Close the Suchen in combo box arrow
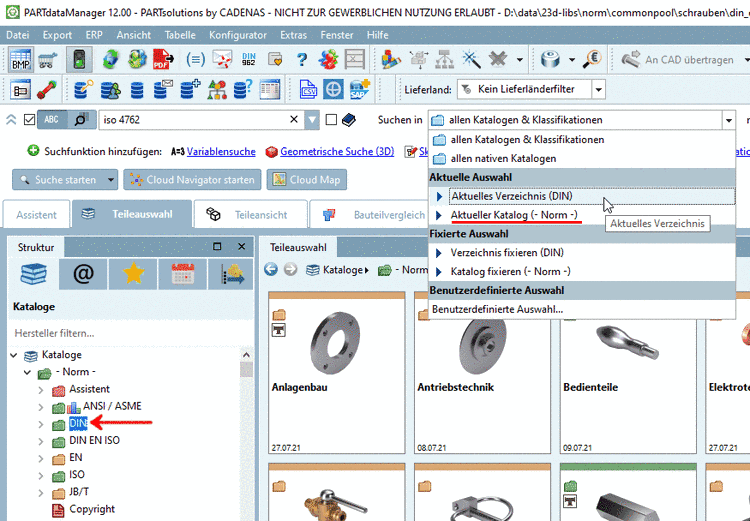The image size is (750, 521). [728, 120]
